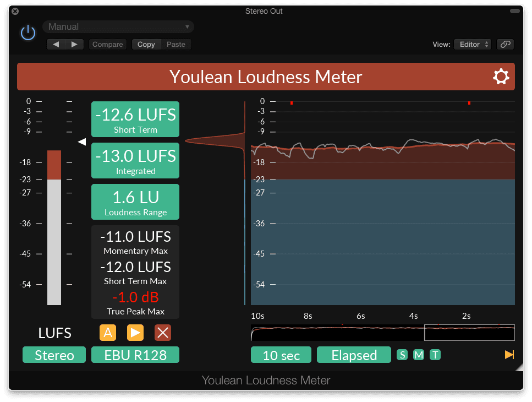Click the LUFS scale label
This screenshot has height=402, width=532.
point(54,333)
